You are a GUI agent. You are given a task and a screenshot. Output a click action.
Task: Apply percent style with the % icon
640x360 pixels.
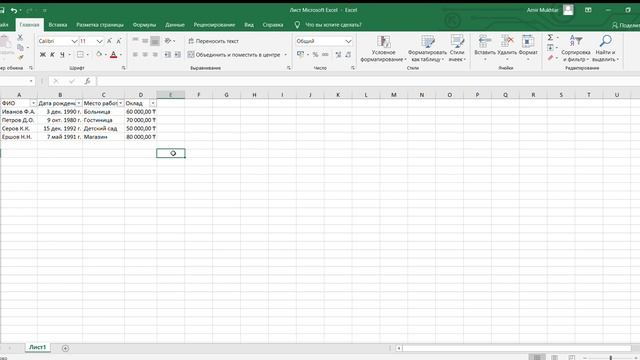click(315, 54)
